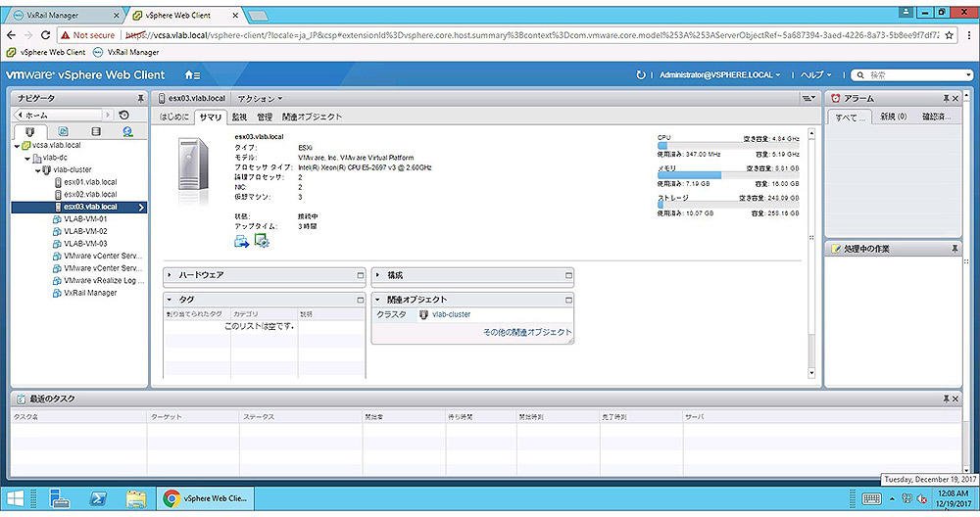Open vlab-cluster link in Related Objects
980x517 pixels.
451,314
